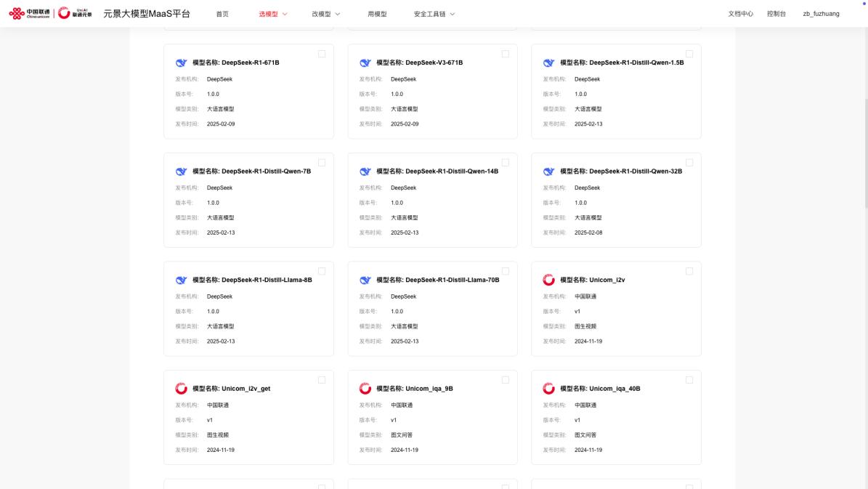Select the DeepSeek-R1-Distill-Llama-70B checkbox

coord(506,271)
